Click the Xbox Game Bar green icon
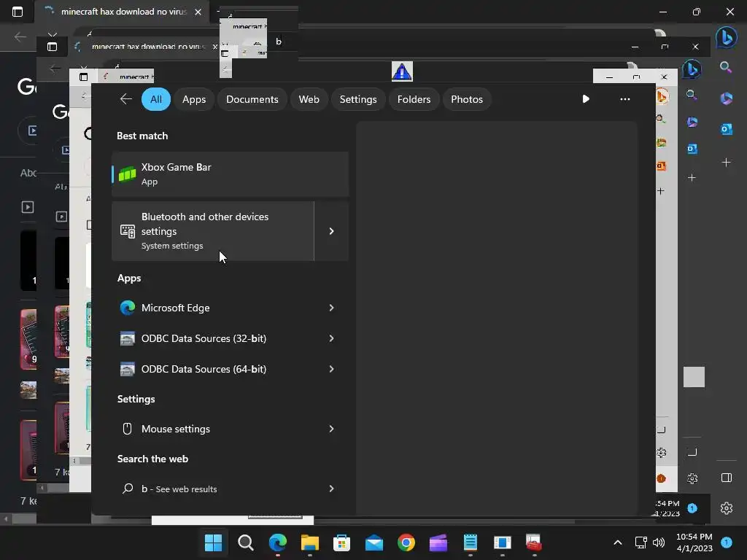747x560 pixels. click(x=127, y=174)
